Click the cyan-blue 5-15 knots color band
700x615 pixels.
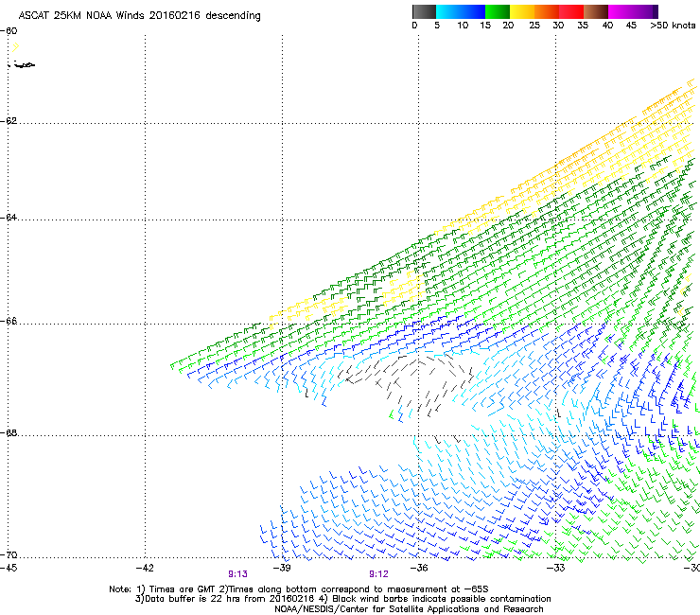click(x=461, y=11)
